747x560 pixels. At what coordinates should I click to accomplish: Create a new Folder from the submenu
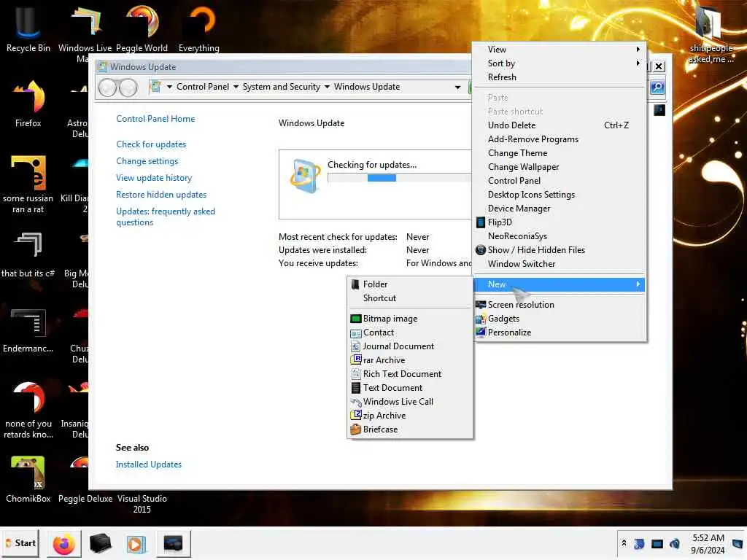tap(410, 284)
